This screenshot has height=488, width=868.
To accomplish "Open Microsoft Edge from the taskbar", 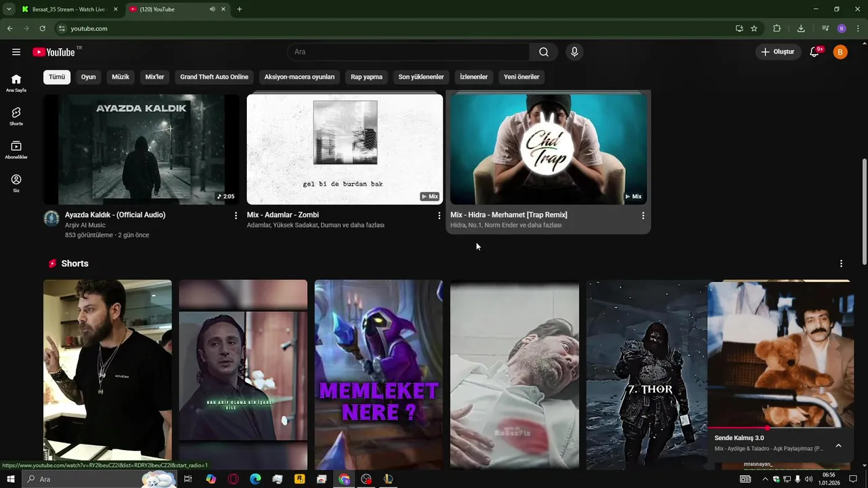I will 255,479.
